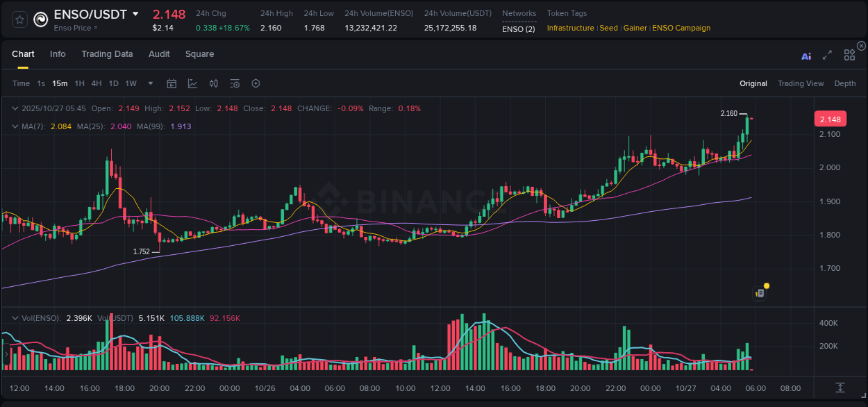The image size is (868, 407).
Task: Select the candlestick chart style icon
Action: 213,83
